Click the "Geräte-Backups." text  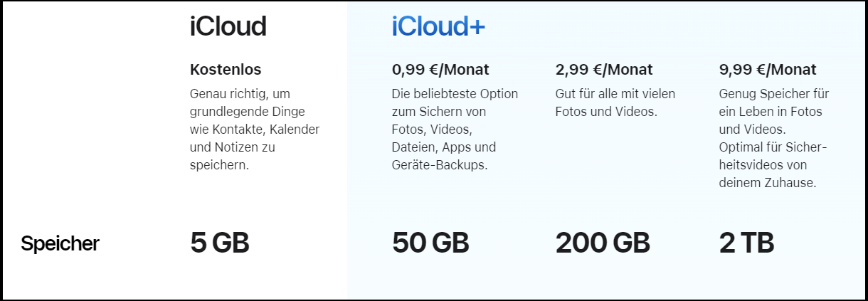tap(438, 165)
